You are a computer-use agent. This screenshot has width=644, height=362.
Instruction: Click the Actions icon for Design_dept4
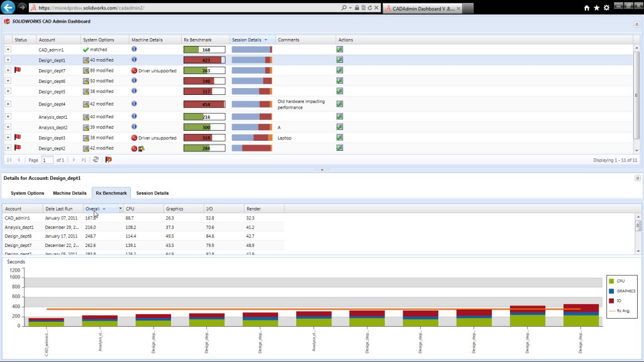click(x=340, y=104)
